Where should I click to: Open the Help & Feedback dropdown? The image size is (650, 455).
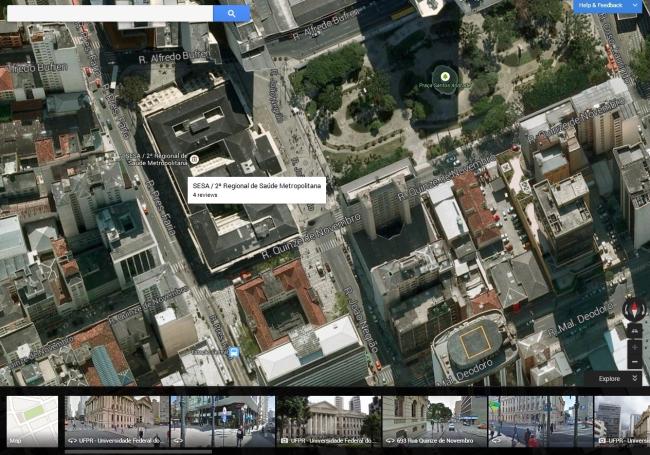[608, 6]
